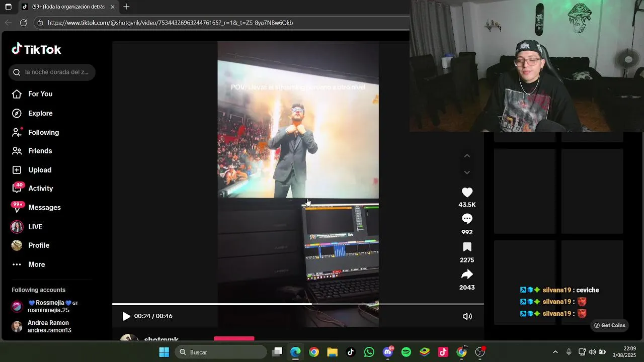Screen dimensions: 644x362
Task: Open comments on the video
Action: point(467,219)
